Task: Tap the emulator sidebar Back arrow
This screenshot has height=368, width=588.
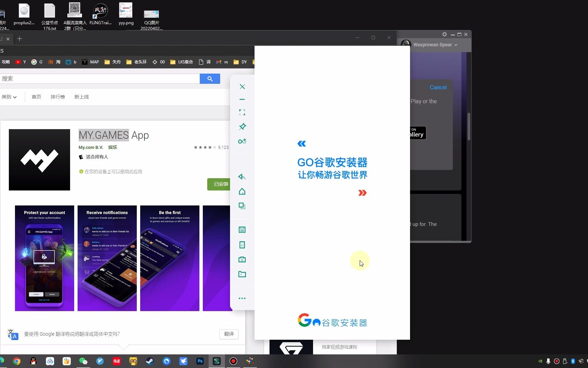Action: [x=242, y=177]
